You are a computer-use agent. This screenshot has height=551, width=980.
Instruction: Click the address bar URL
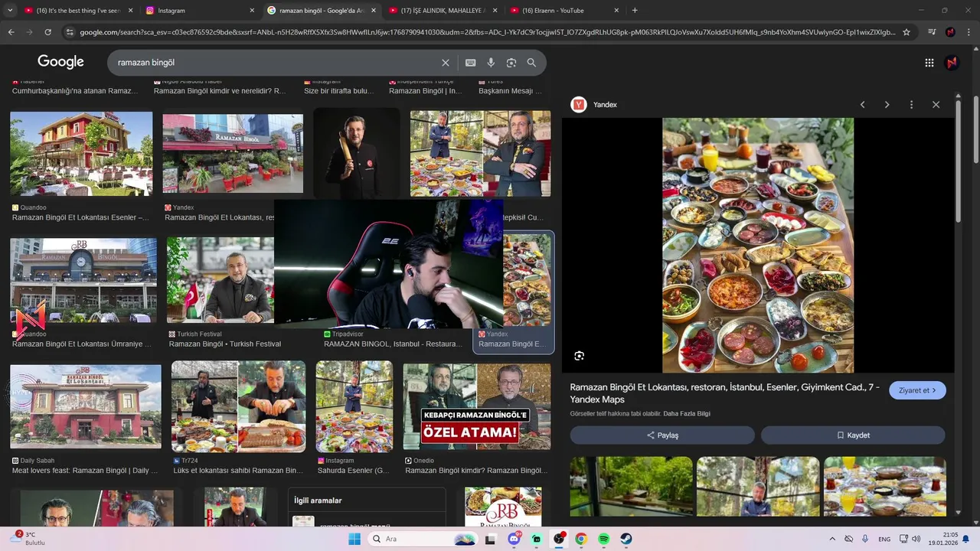click(x=487, y=32)
